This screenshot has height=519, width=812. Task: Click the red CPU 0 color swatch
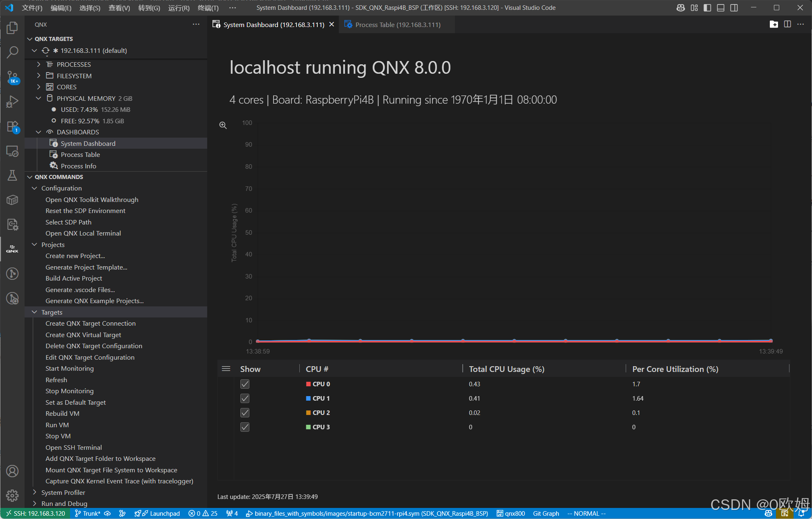tap(308, 384)
